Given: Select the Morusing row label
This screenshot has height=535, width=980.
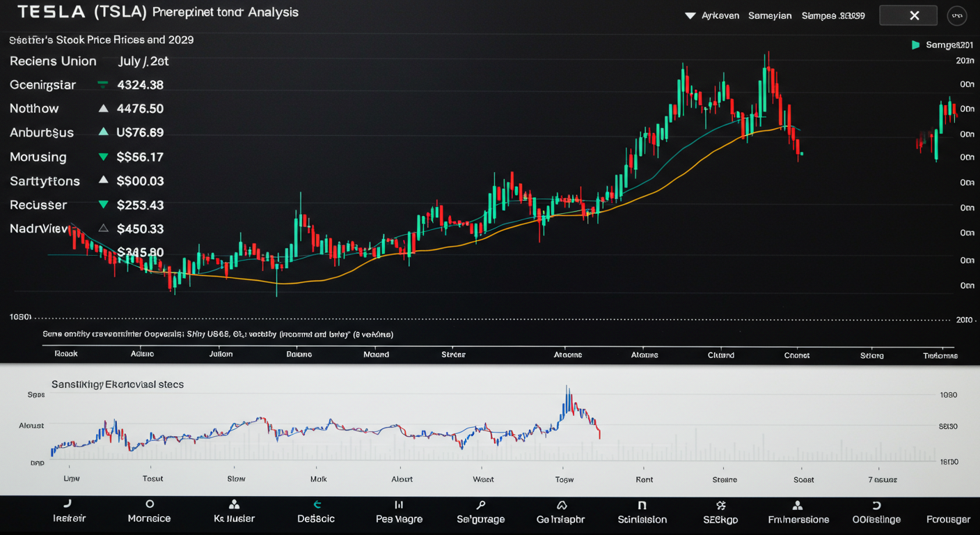Looking at the screenshot, I should (38, 157).
